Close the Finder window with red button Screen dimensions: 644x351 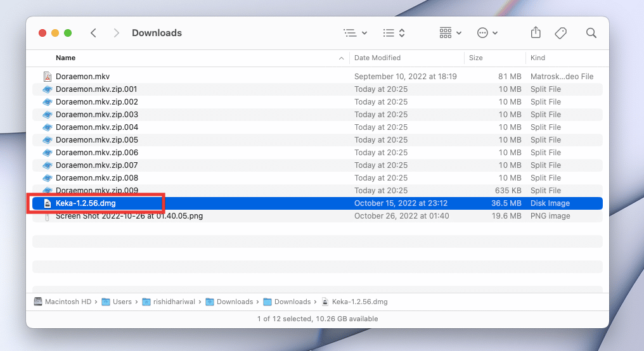click(x=42, y=33)
